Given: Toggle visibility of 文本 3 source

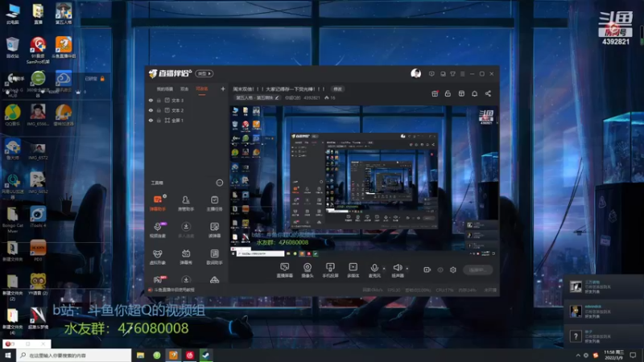Looking at the screenshot, I should tap(151, 100).
